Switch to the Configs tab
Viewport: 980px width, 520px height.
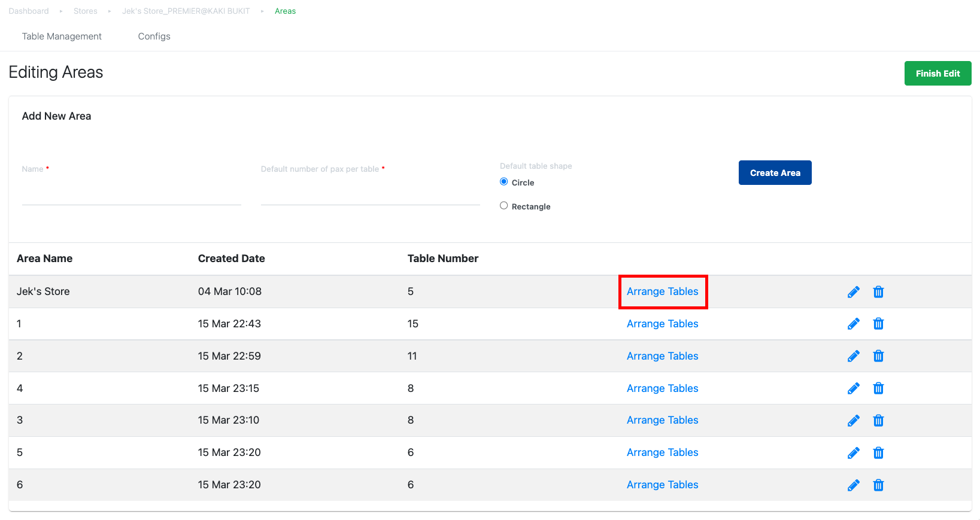(x=154, y=37)
